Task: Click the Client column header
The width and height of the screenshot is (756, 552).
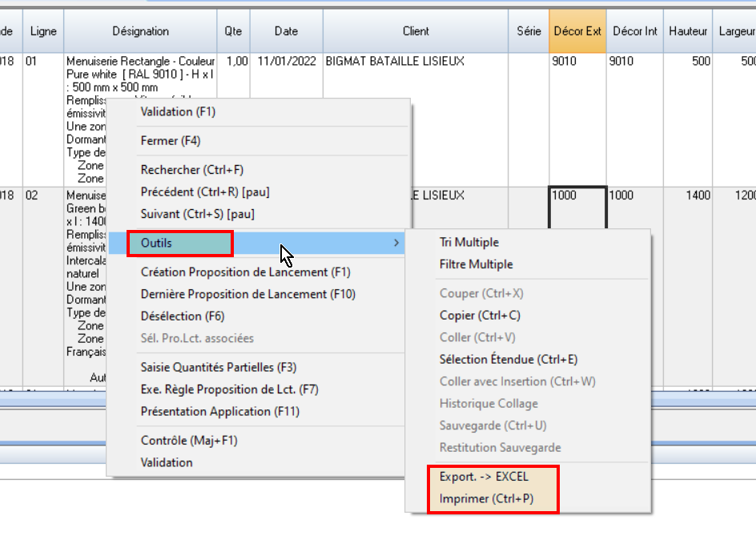Action: point(416,31)
